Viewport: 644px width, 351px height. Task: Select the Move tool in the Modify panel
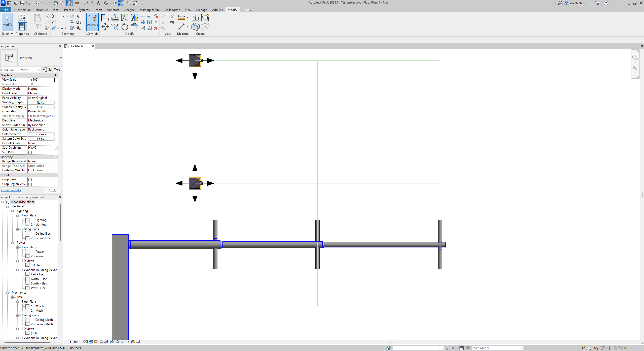[x=105, y=26]
